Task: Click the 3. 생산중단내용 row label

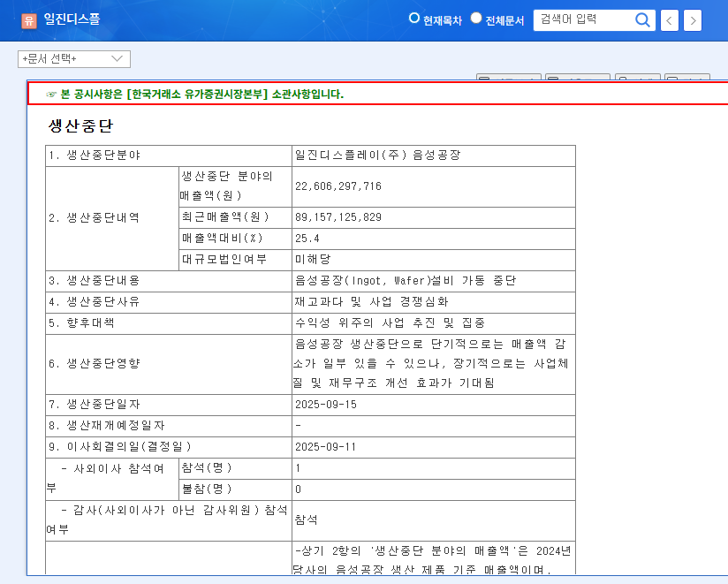Action: coord(95,280)
